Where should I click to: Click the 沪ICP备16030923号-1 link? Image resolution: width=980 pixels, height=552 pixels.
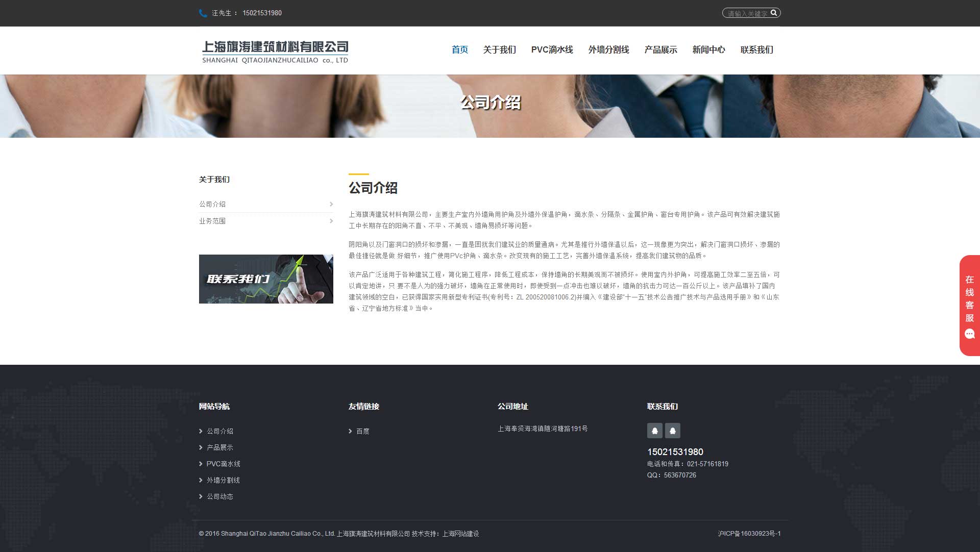[x=749, y=534]
